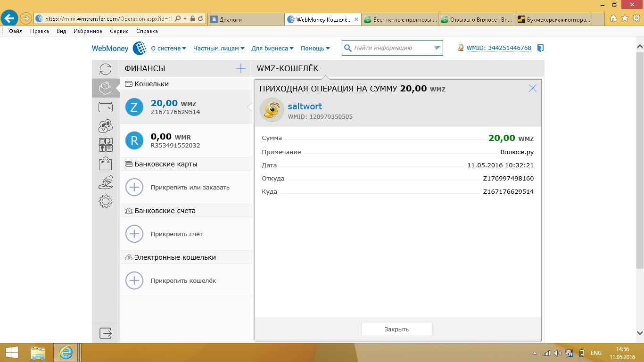
Task: Open the finances cube icon in sidebar
Action: pos(106,88)
